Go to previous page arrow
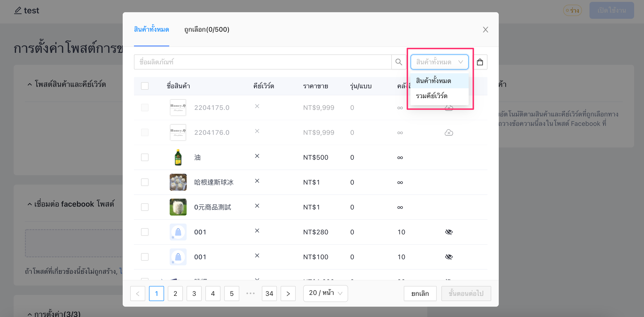This screenshot has width=644, height=317. 138,294
